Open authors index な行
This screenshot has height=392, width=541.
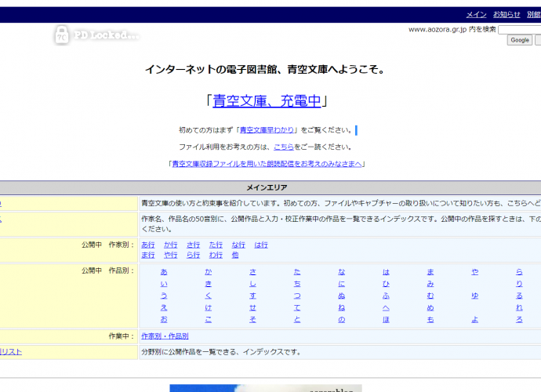238,245
